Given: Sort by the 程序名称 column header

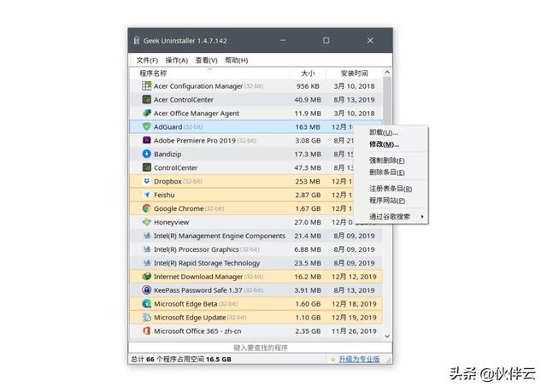Looking at the screenshot, I should [x=153, y=73].
